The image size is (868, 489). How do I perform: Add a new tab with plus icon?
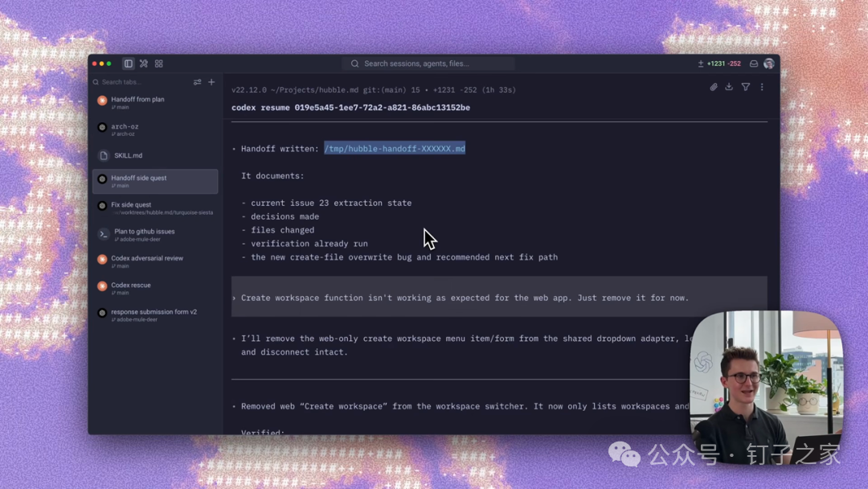(x=211, y=82)
